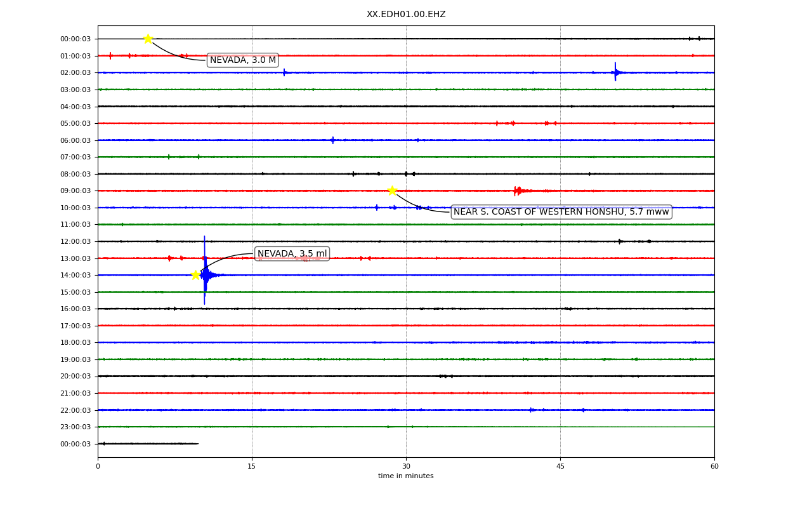812x508 pixels.
Task: Click the 23:00:03 y-axis time label
Action: click(x=75, y=427)
